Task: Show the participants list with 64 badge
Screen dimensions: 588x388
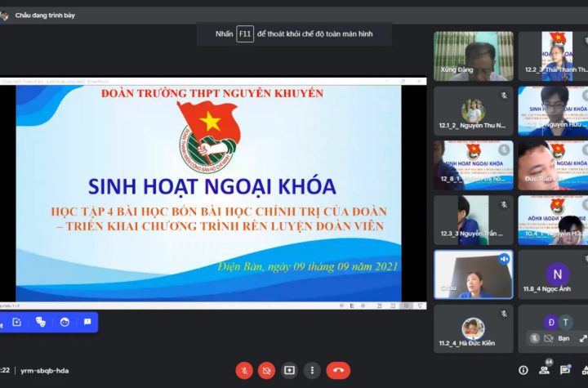Action: pos(545,369)
